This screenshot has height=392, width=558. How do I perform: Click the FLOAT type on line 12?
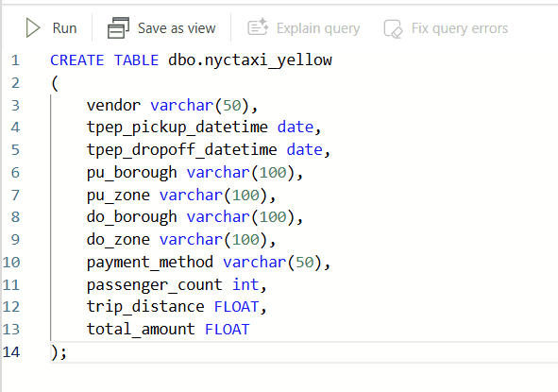(x=236, y=307)
